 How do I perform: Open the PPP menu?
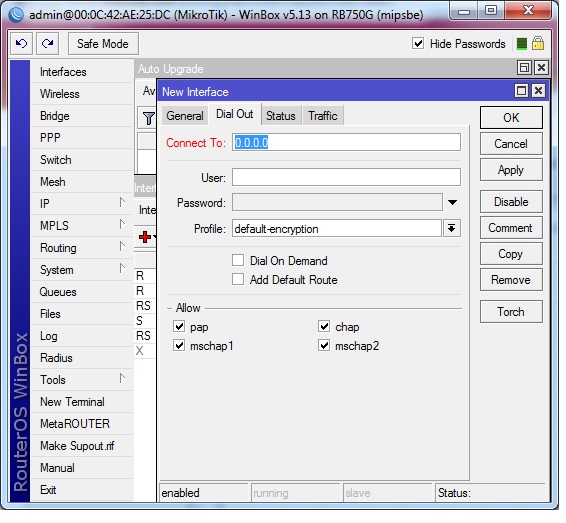[x=82, y=138]
